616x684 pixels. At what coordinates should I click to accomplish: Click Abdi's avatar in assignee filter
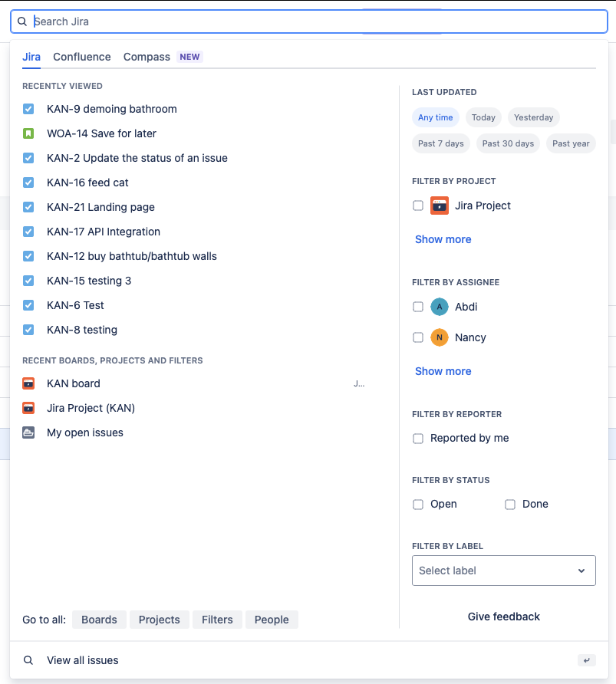(x=440, y=307)
